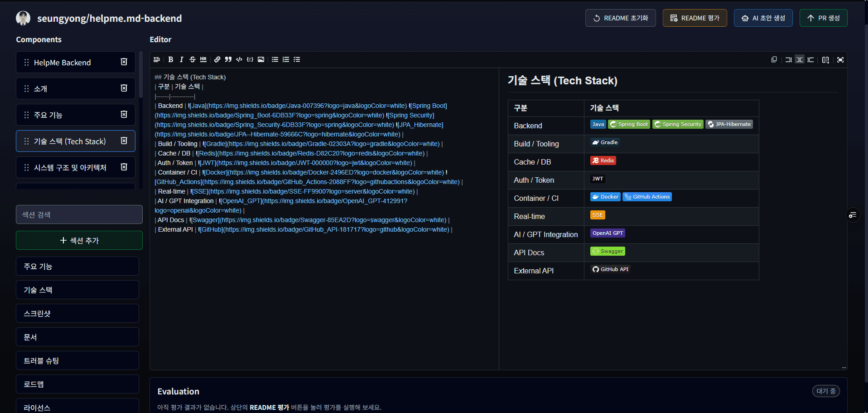
Task: Click the 섹션 검색 search field
Action: [x=79, y=214]
